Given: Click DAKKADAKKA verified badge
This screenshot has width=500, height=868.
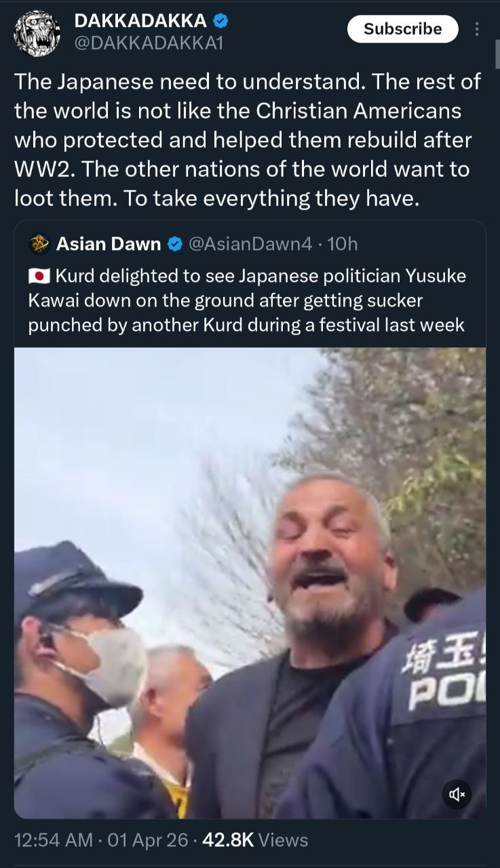Looking at the screenshot, I should coord(220,22).
